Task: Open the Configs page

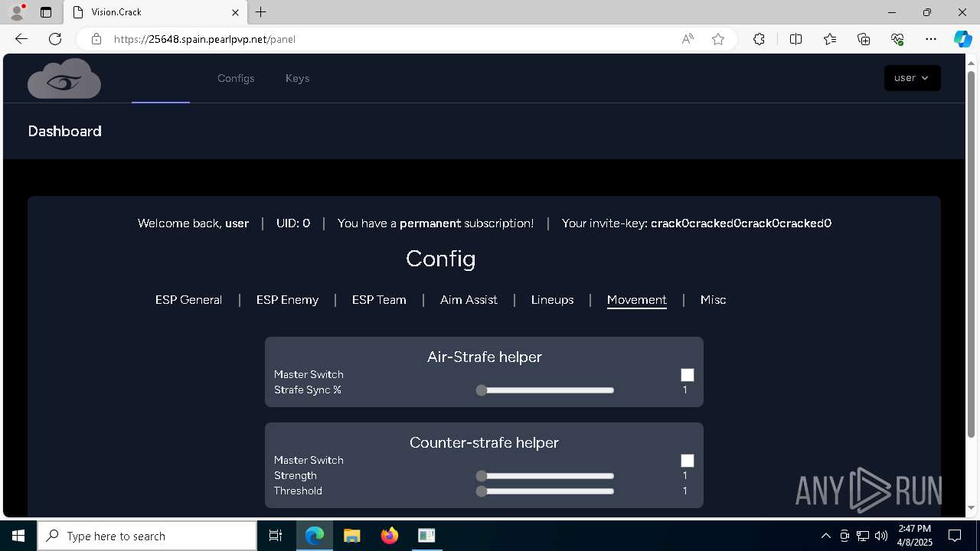Action: pos(236,78)
